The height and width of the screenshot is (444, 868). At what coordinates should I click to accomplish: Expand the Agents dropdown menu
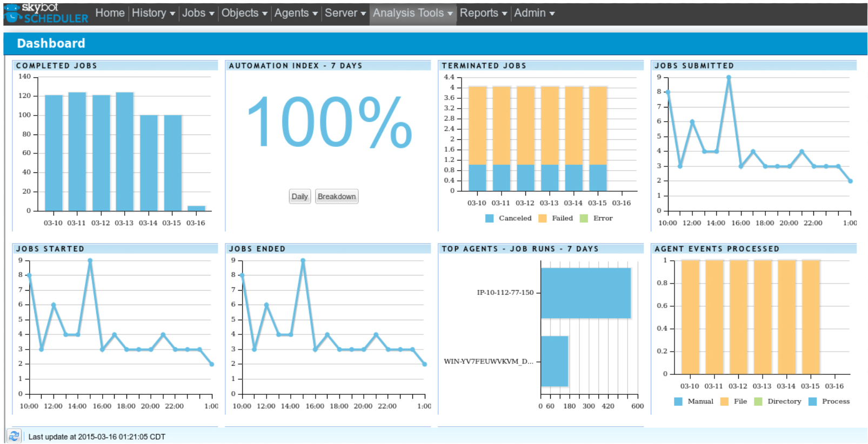pyautogui.click(x=296, y=13)
